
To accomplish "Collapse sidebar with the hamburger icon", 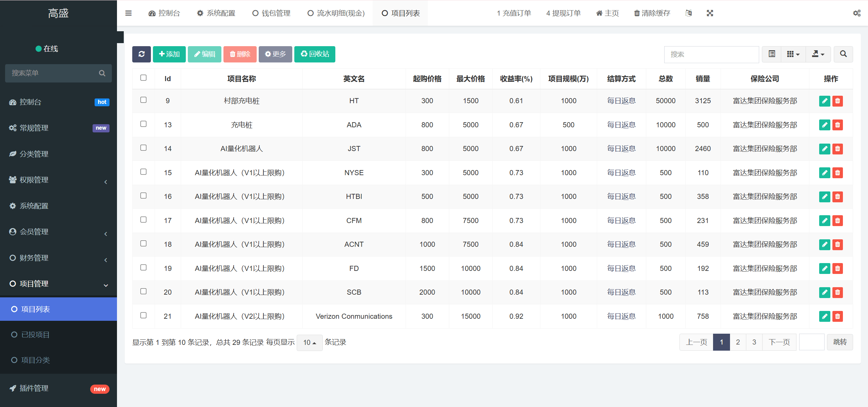I will click(x=129, y=13).
